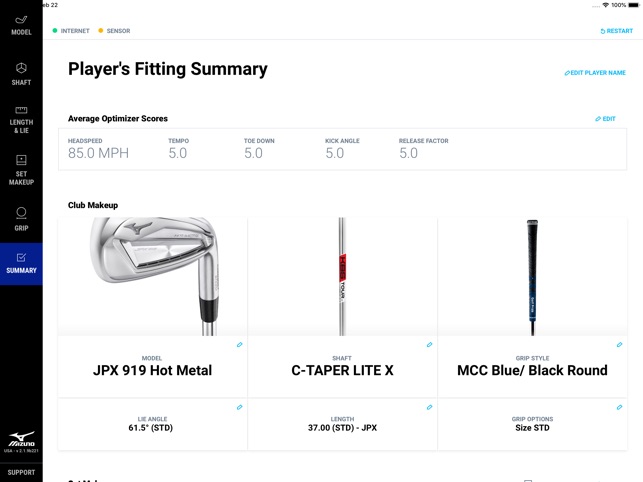Viewport: 643px width, 482px height.
Task: Click the 85.0 MPH headspeed value
Action: (98, 153)
